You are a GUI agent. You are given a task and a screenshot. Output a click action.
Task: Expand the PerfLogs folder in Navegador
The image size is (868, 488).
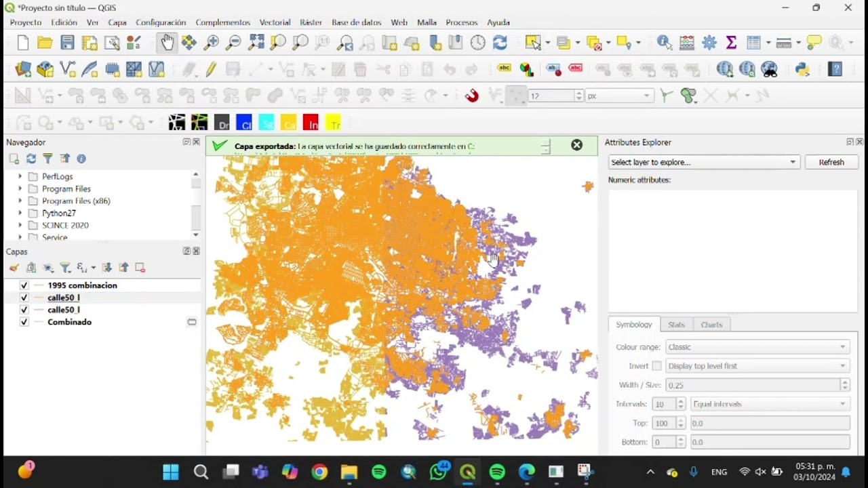pyautogui.click(x=20, y=176)
